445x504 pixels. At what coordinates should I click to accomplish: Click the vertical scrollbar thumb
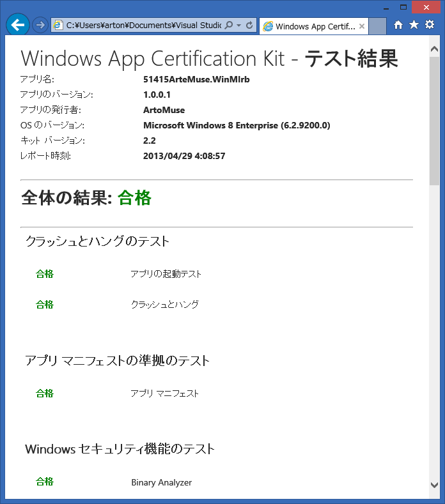point(434,121)
